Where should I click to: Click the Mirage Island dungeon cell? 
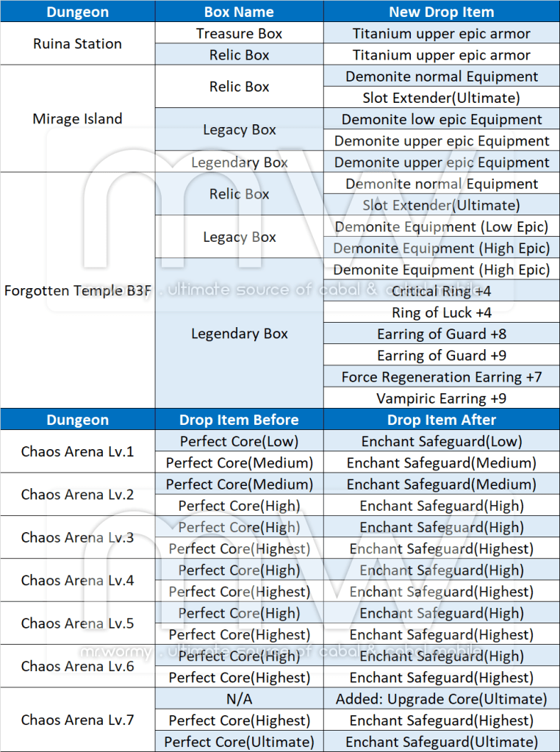coord(77,119)
